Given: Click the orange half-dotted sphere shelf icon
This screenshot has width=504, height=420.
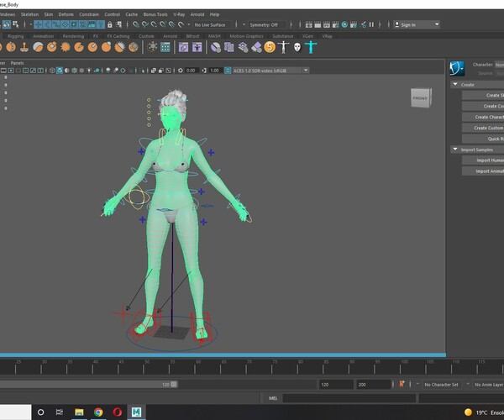Looking at the screenshot, I should coord(11,47).
